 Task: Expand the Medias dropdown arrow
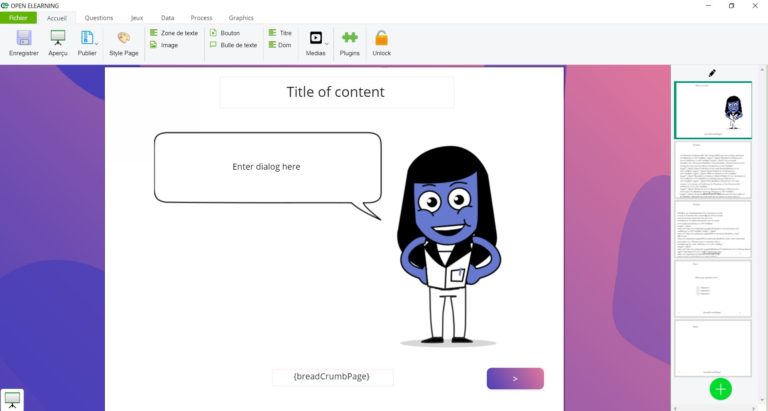tap(327, 44)
